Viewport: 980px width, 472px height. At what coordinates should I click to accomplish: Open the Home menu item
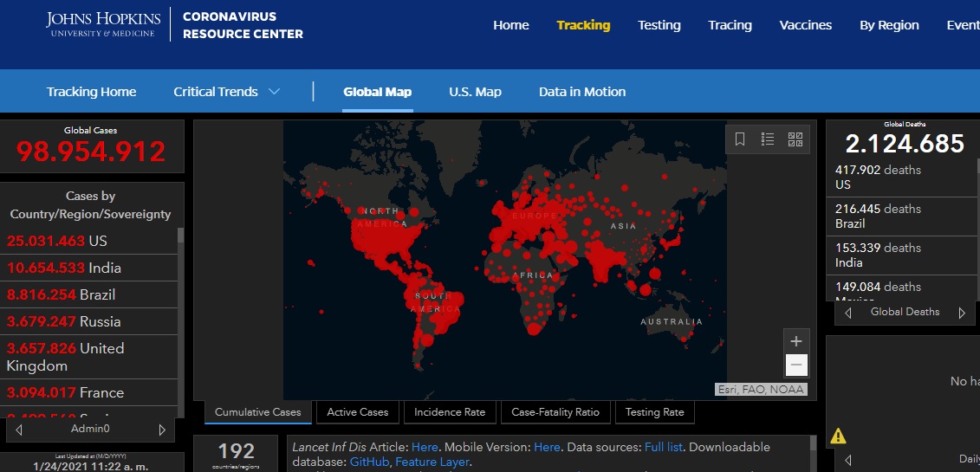point(510,25)
